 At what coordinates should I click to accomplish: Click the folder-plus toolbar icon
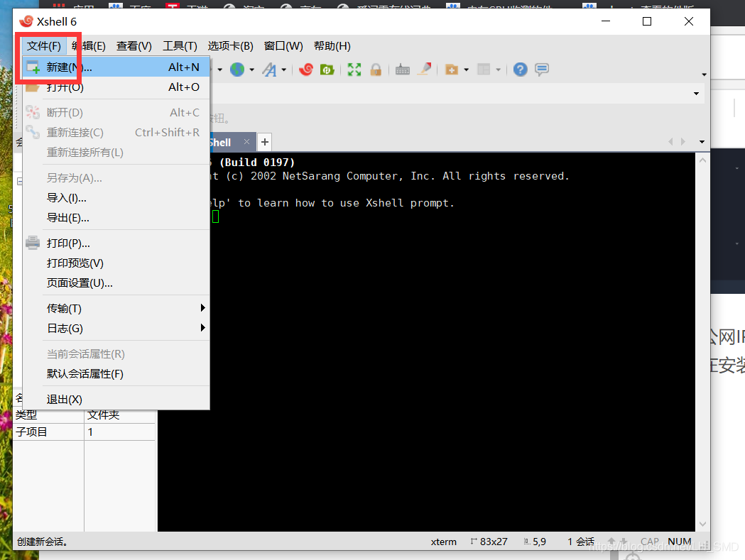point(452,70)
